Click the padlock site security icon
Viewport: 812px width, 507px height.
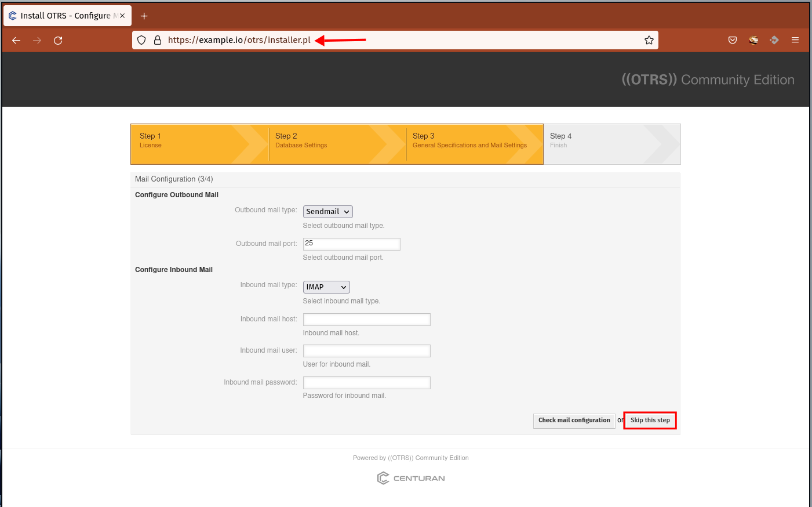[157, 40]
